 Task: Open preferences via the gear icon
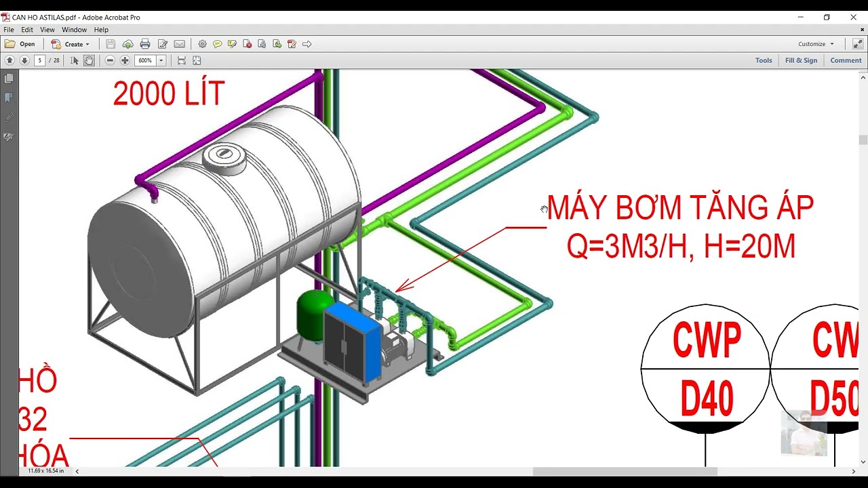202,44
